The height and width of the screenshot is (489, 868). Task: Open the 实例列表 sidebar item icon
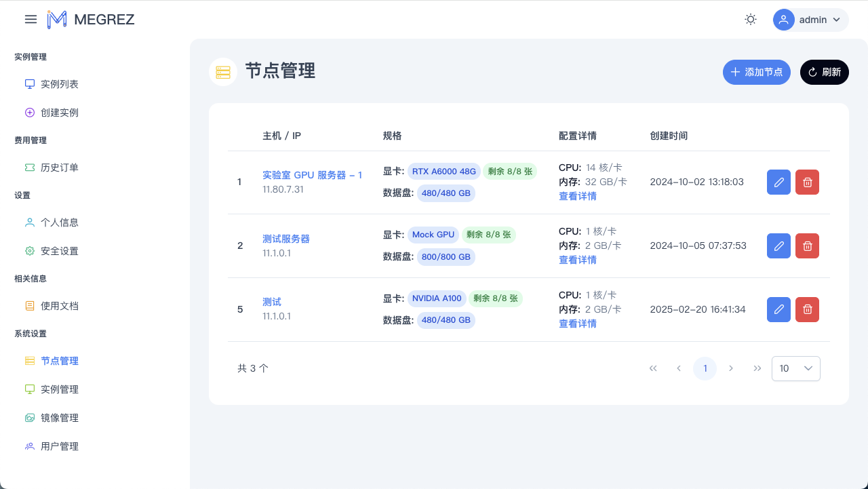(x=29, y=83)
